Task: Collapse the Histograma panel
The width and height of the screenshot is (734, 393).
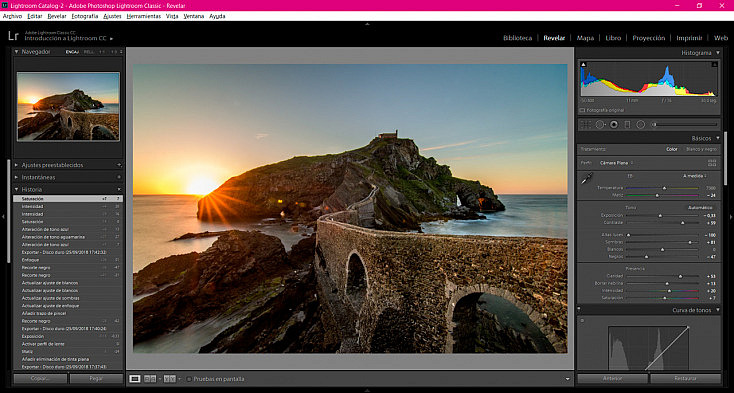Action: click(x=717, y=53)
